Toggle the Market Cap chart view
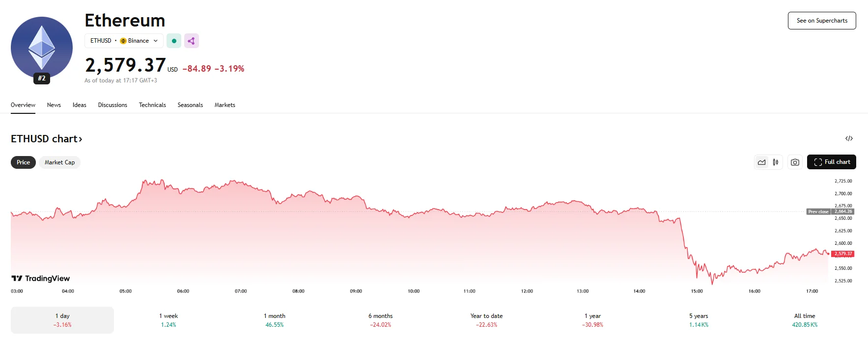This screenshot has width=868, height=342. 59,162
